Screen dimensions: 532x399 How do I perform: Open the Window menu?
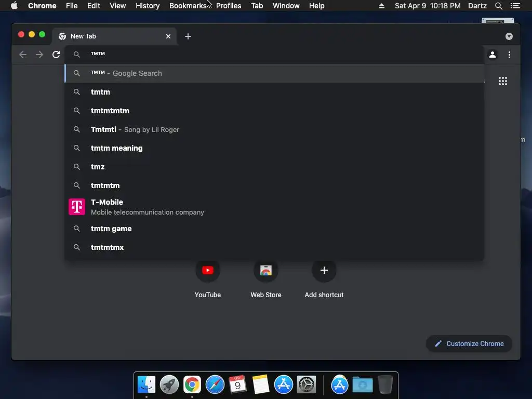(x=286, y=6)
